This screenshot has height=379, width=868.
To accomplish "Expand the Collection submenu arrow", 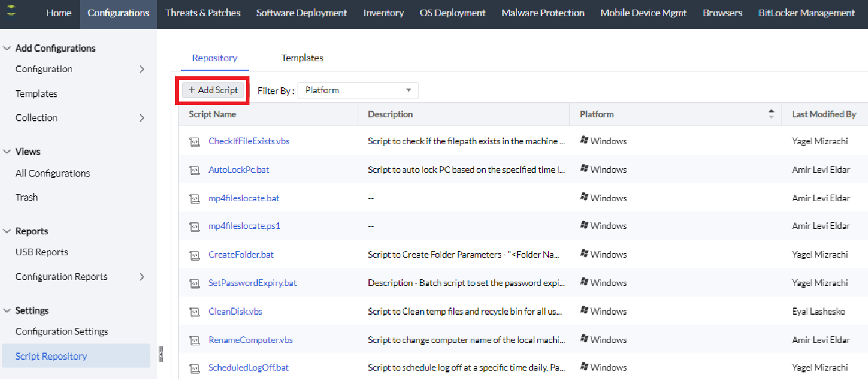I will pyautogui.click(x=142, y=118).
